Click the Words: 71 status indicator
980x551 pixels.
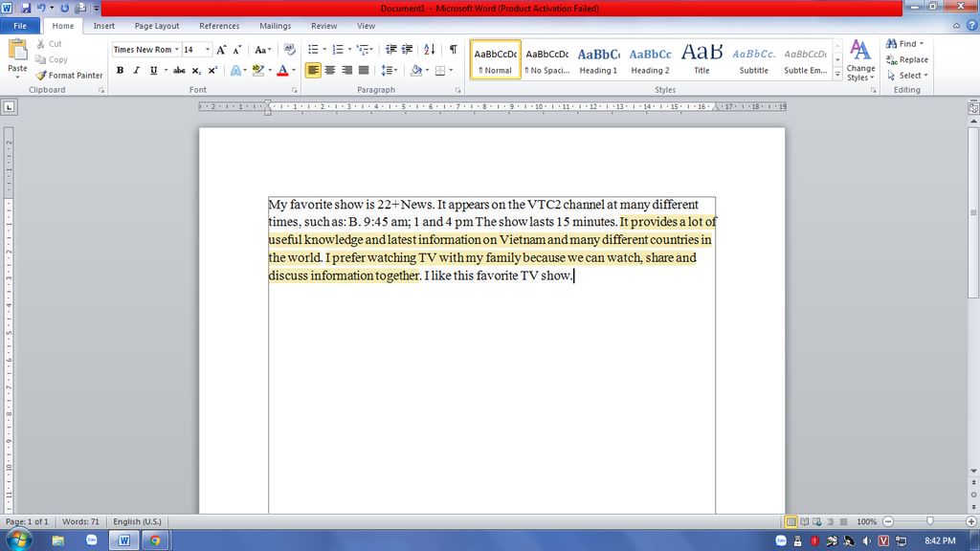tap(80, 521)
